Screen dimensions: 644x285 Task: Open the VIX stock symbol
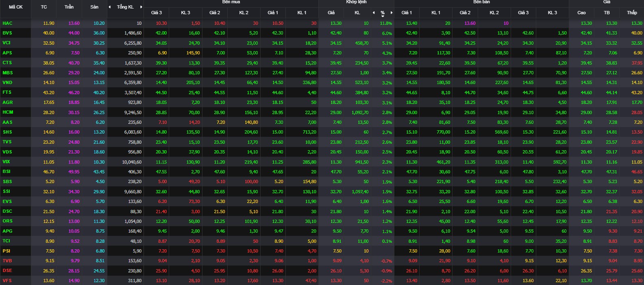[6, 162]
